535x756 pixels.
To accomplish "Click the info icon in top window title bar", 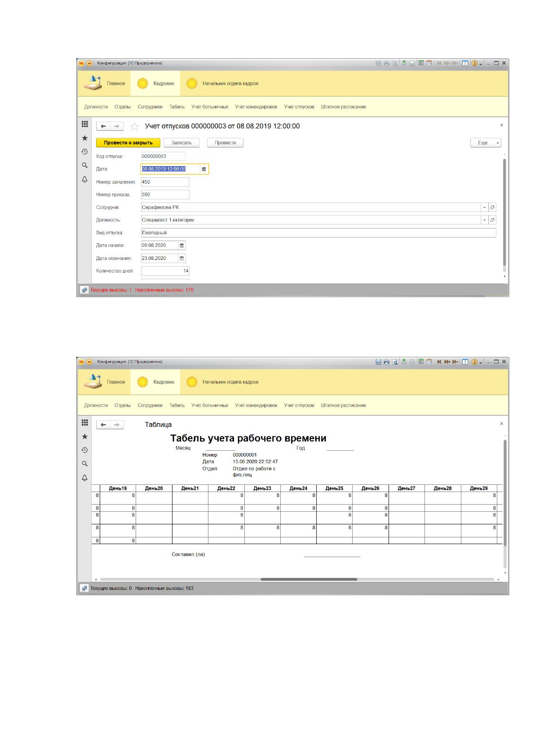I will pos(474,63).
